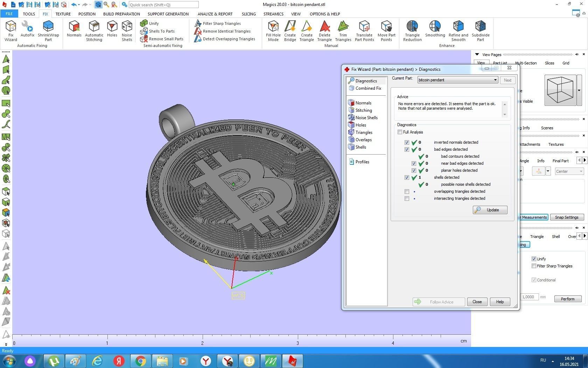Viewport: 588px width, 368px height.
Task: Switch to SUPPORT GENERATION tab
Action: point(168,14)
